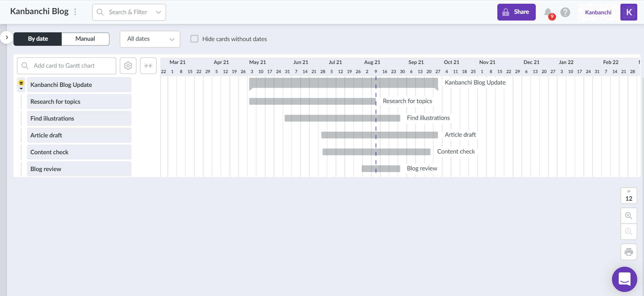Open the board options three-dot menu

click(x=75, y=12)
